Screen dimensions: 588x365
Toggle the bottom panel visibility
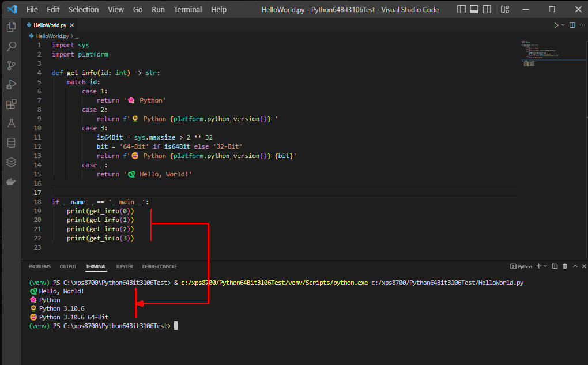[x=474, y=9]
